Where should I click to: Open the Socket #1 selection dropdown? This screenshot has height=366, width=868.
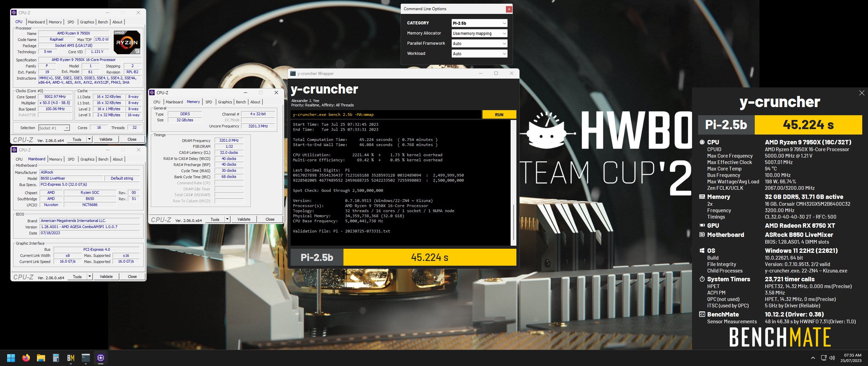coord(54,128)
